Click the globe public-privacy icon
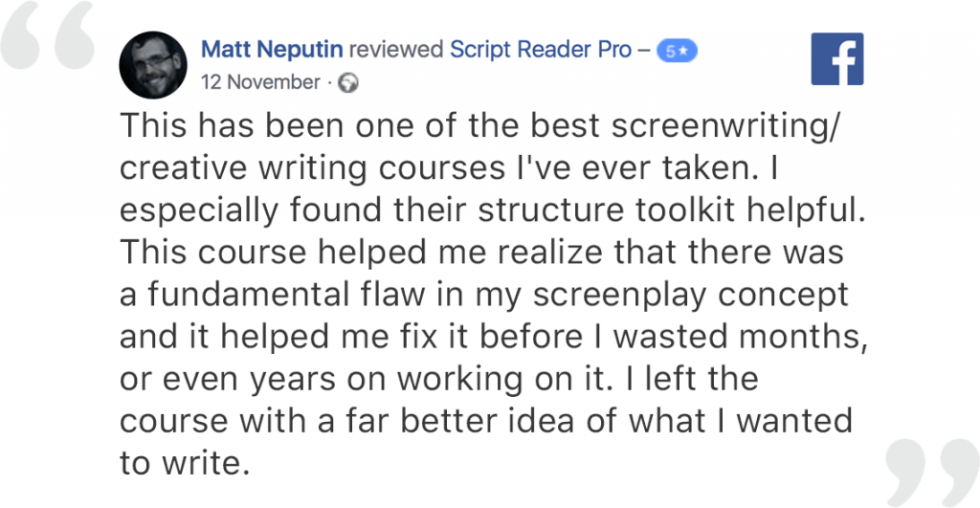This screenshot has height=508, width=980. pyautogui.click(x=348, y=82)
